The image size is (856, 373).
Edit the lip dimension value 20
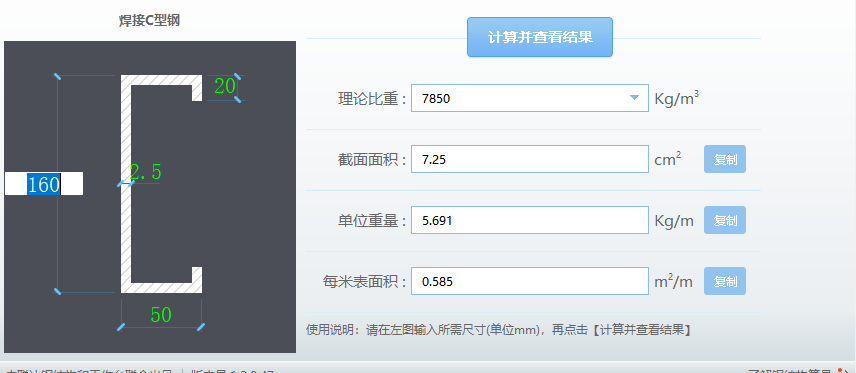224,86
